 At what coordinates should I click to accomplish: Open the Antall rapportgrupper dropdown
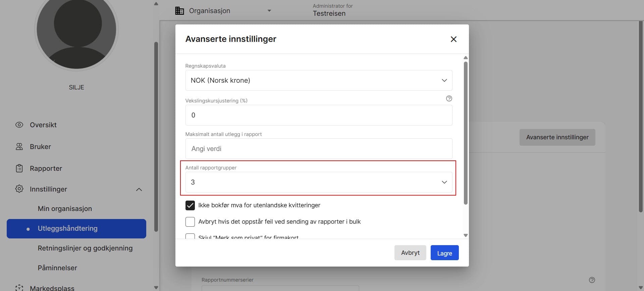[x=318, y=182]
